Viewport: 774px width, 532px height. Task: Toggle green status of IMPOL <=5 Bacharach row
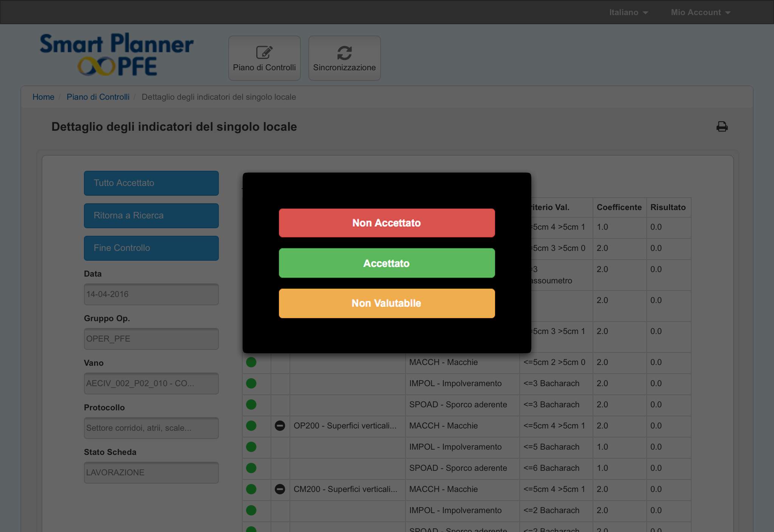click(251, 447)
